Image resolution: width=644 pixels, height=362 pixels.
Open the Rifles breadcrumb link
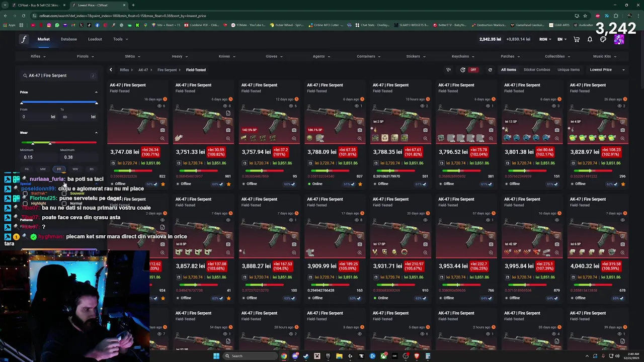pyautogui.click(x=124, y=70)
